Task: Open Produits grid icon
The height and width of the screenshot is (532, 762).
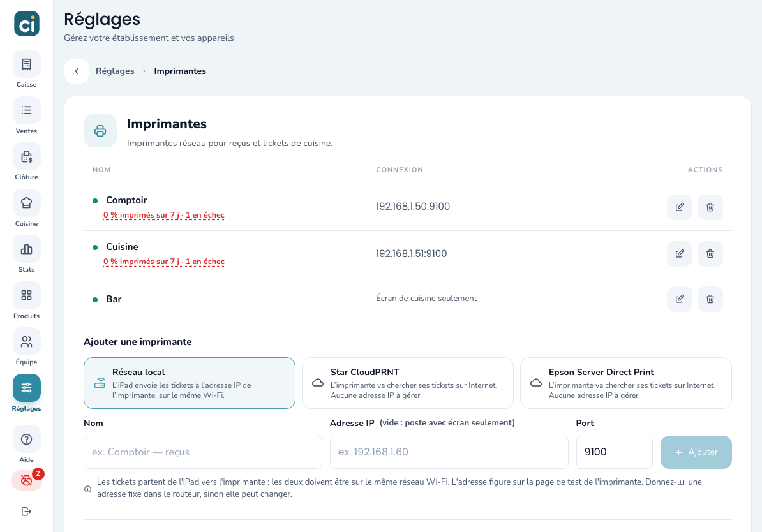Action: pos(26,295)
